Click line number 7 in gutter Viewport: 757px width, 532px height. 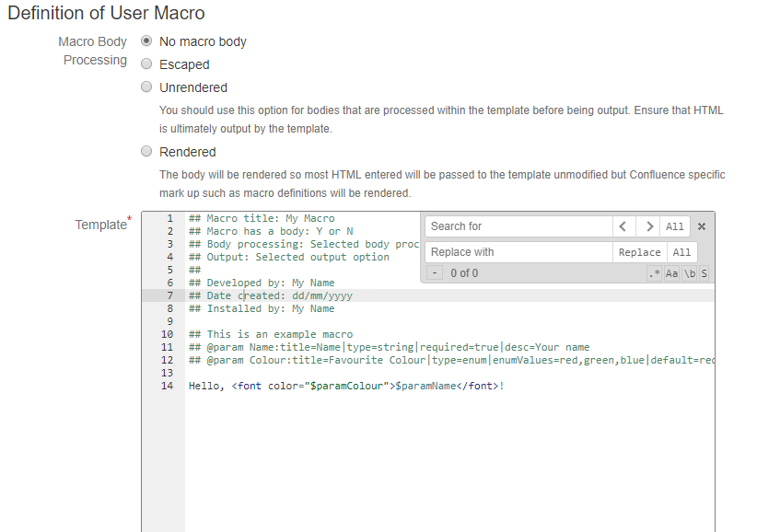[169, 295]
